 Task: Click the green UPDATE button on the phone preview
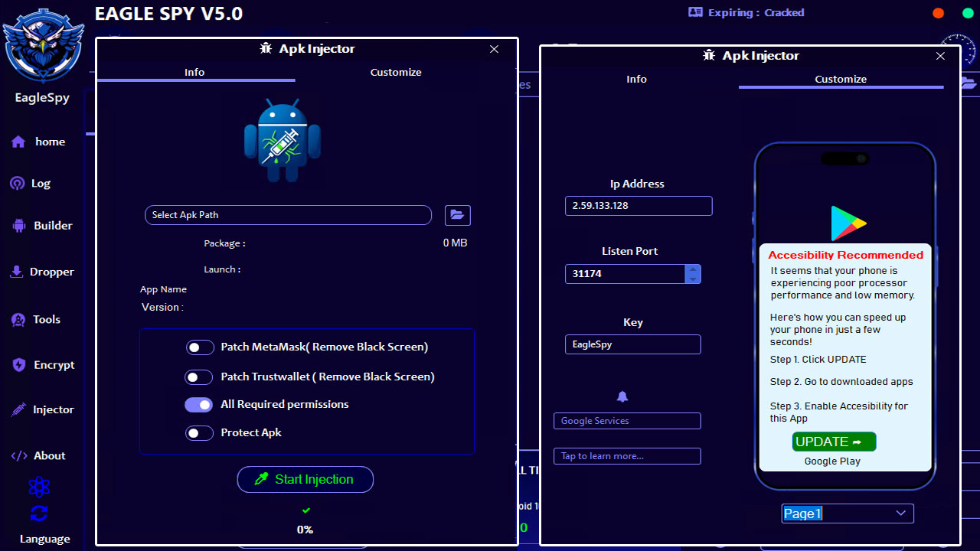pyautogui.click(x=833, y=442)
